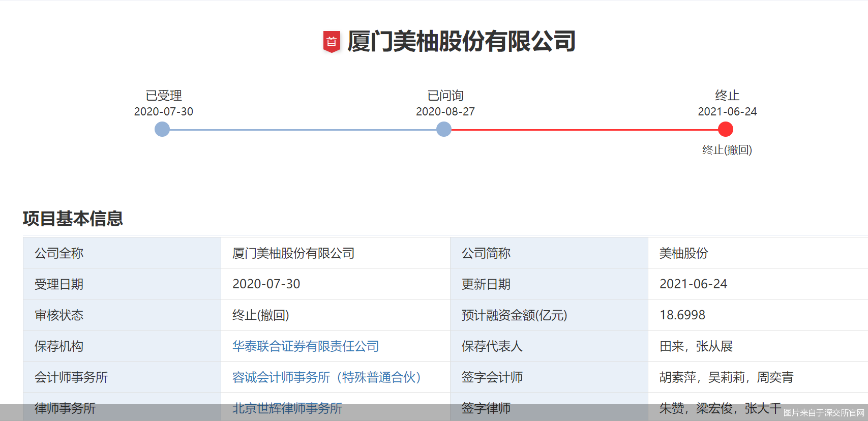Click the 公司简称 label cell
This screenshot has height=421, width=868.
tap(549, 253)
